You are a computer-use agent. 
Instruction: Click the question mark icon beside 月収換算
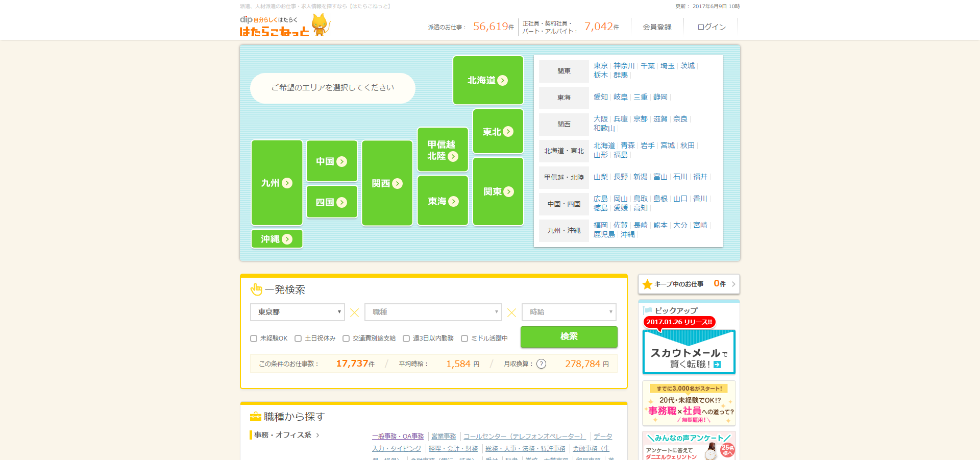541,364
